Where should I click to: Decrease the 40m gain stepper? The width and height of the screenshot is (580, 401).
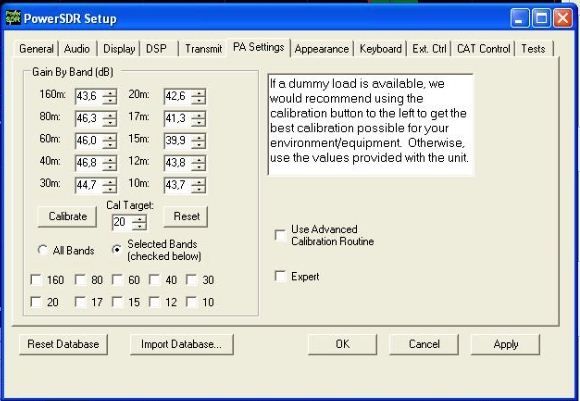coord(110,167)
